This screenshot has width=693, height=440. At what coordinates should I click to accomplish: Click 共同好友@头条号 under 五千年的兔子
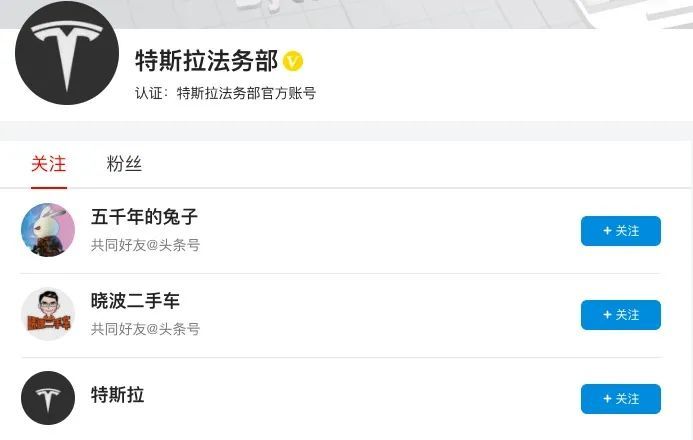(x=145, y=245)
